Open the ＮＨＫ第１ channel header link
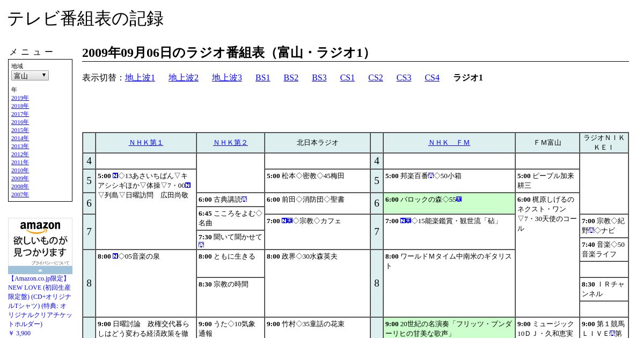Image resolution: width=644 pixels, height=338 pixels. click(x=146, y=143)
